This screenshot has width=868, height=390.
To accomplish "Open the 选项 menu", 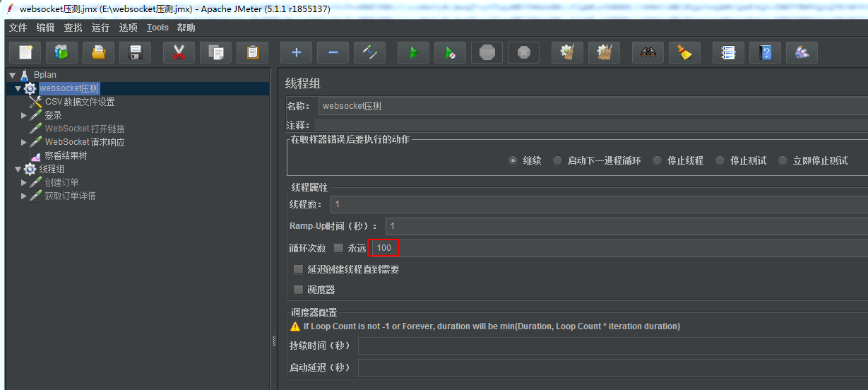I will click(x=128, y=28).
